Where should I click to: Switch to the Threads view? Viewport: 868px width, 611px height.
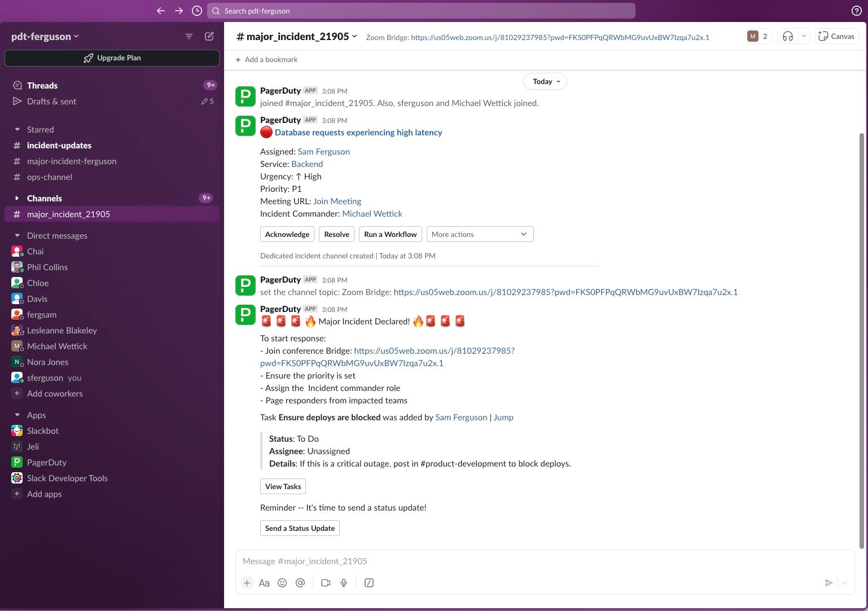(42, 85)
